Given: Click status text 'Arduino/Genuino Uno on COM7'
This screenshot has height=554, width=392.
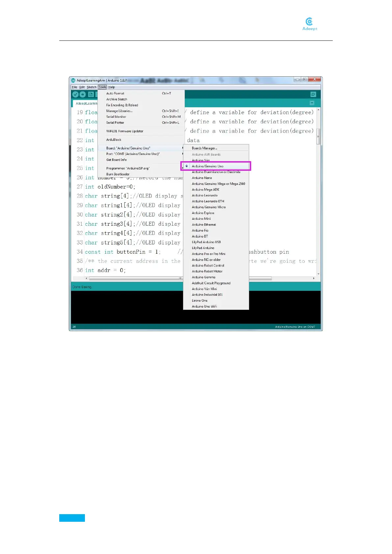Looking at the screenshot, I should [x=295, y=327].
